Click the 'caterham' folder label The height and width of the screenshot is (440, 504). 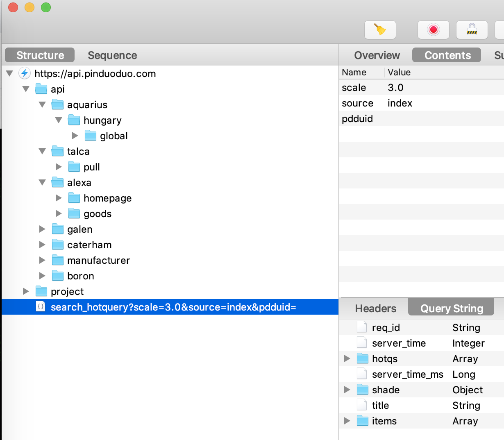89,245
